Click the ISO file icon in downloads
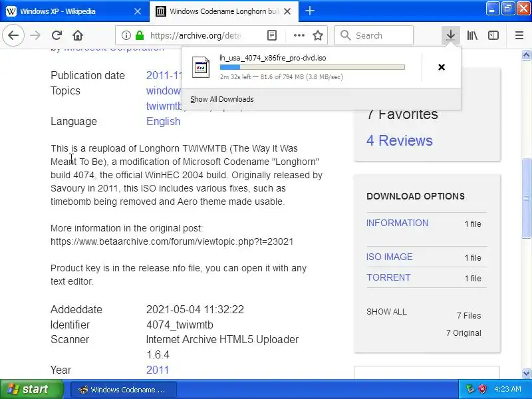 tap(201, 67)
